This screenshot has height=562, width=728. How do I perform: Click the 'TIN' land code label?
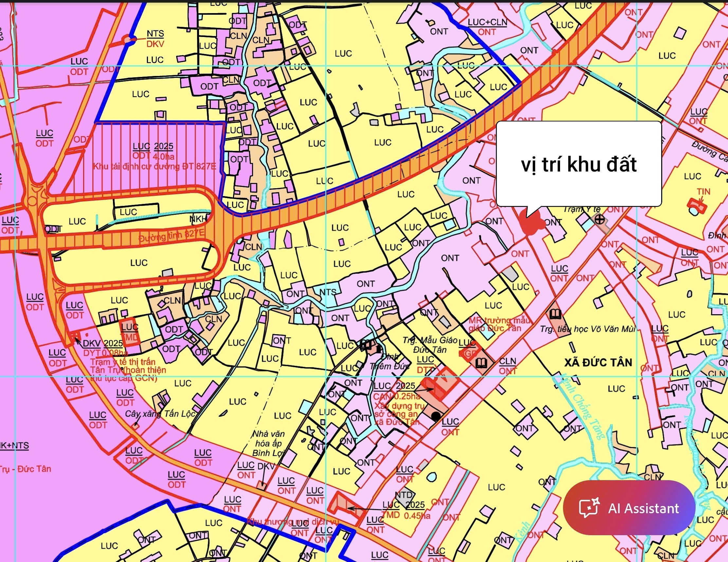pos(703,192)
